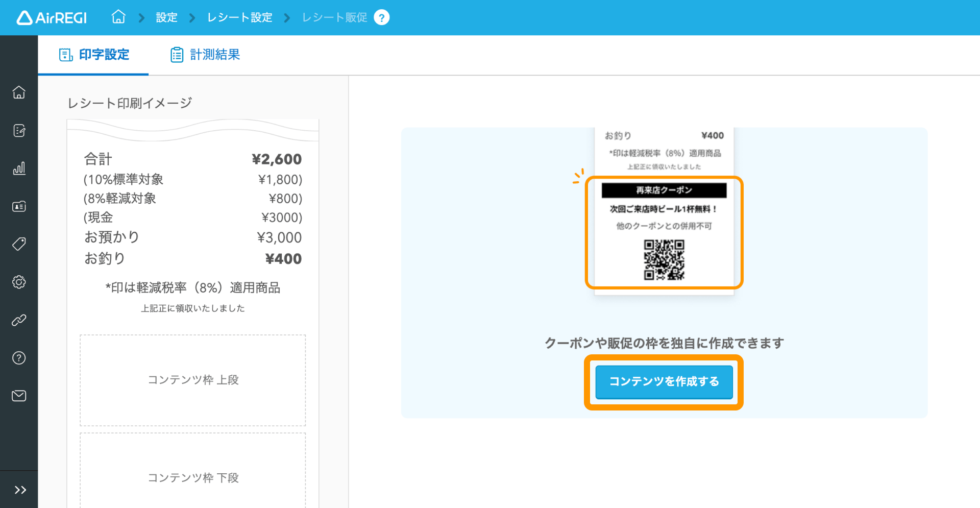Click the レシート印刷イメージ heading
980x508 pixels.
(130, 103)
